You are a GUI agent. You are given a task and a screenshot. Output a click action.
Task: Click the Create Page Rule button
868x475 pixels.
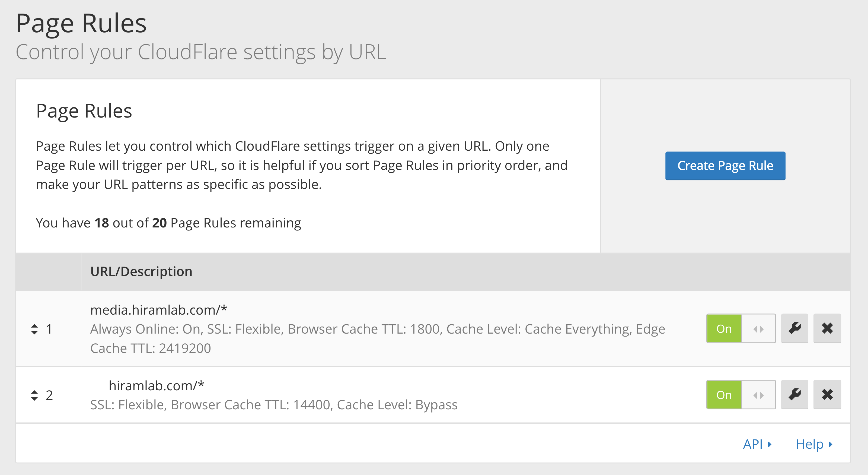point(725,166)
